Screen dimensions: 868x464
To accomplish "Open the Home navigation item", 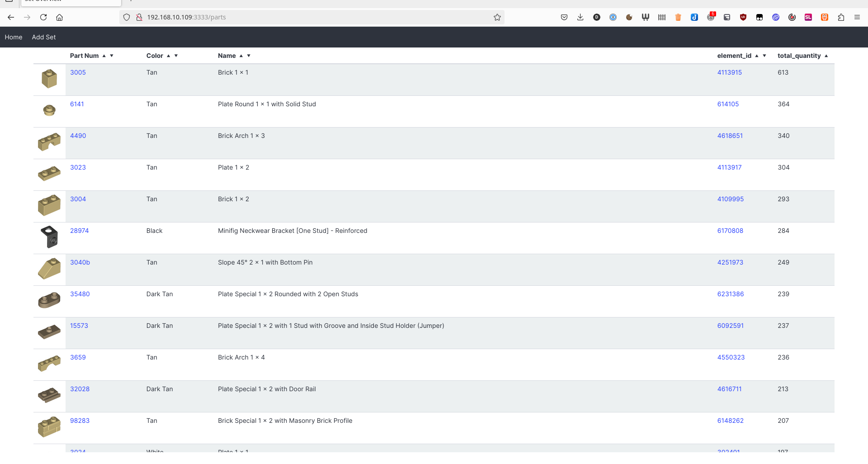I will pyautogui.click(x=14, y=37).
